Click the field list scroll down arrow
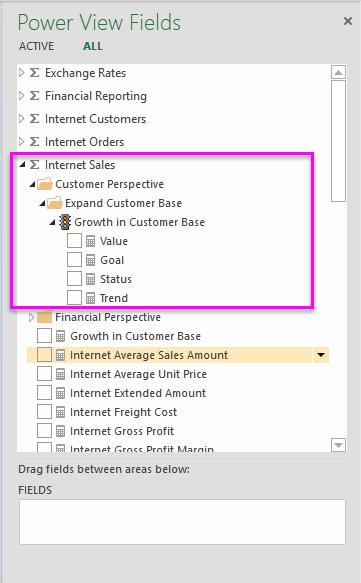361x583 pixels. pos(338,445)
